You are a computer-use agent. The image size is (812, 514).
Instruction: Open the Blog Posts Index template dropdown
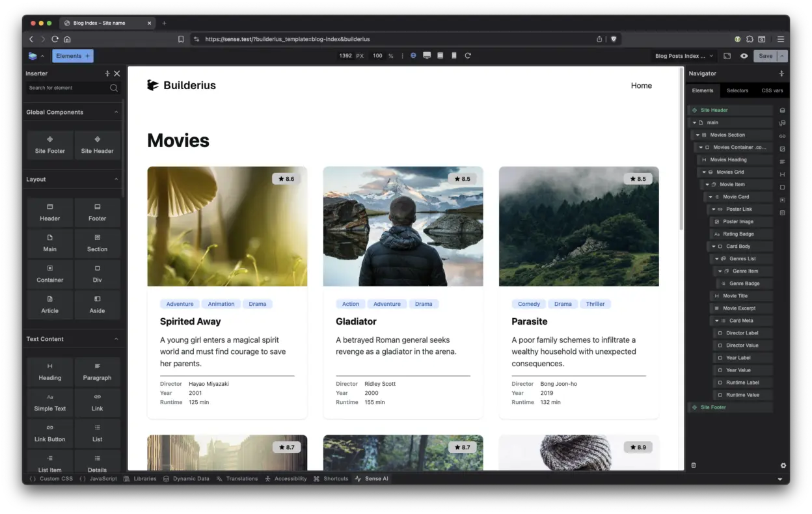tap(684, 56)
